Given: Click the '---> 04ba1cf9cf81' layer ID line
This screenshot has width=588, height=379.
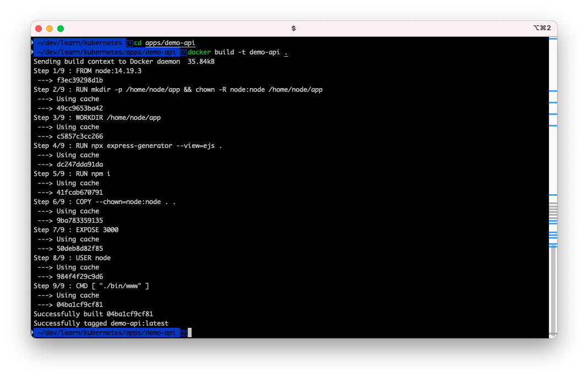Looking at the screenshot, I should 70,305.
